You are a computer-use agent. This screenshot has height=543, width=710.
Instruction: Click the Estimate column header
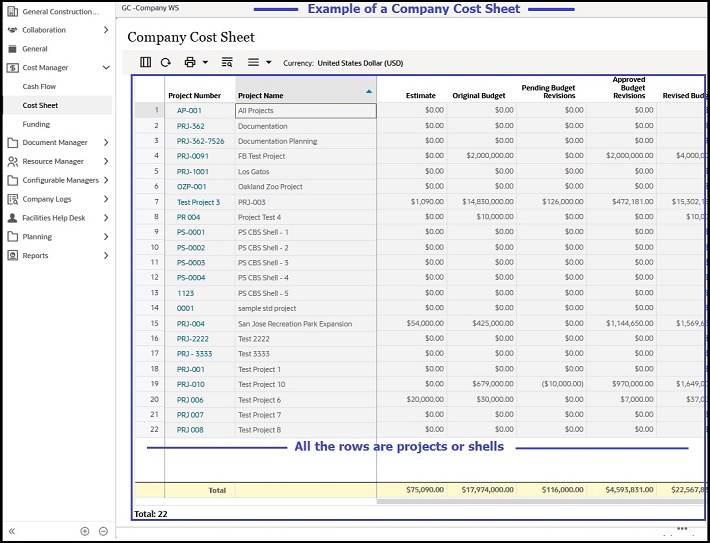(x=421, y=96)
